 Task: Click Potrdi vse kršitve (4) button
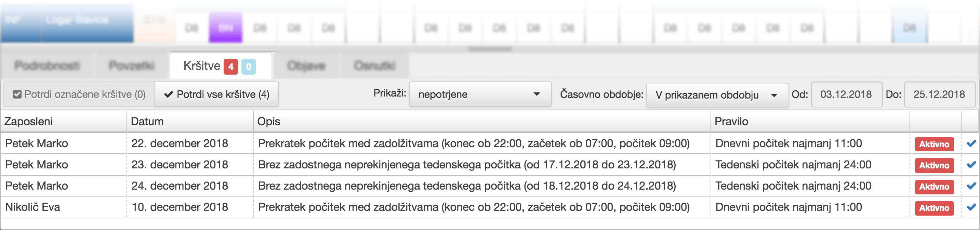[x=217, y=94]
